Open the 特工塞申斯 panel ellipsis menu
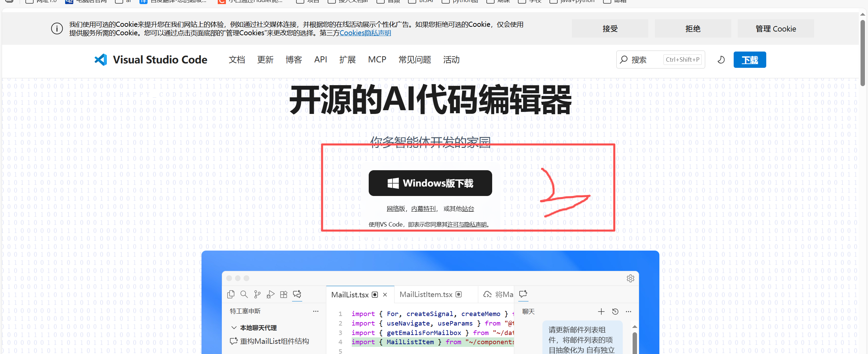This screenshot has width=868, height=354. tap(316, 311)
